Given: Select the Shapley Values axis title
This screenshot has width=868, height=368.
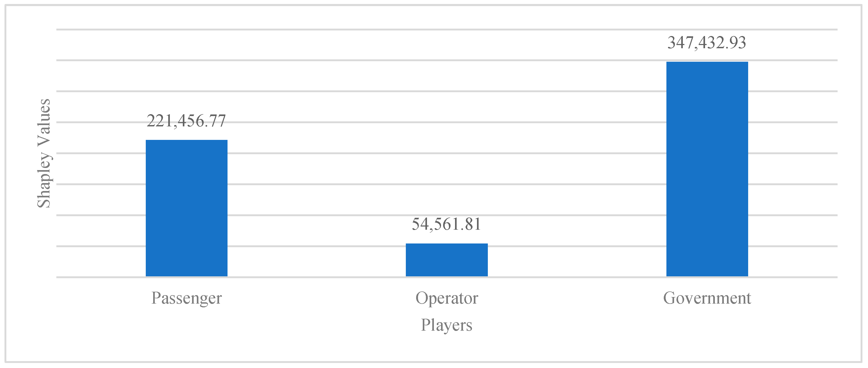Looking at the screenshot, I should 44,153.
